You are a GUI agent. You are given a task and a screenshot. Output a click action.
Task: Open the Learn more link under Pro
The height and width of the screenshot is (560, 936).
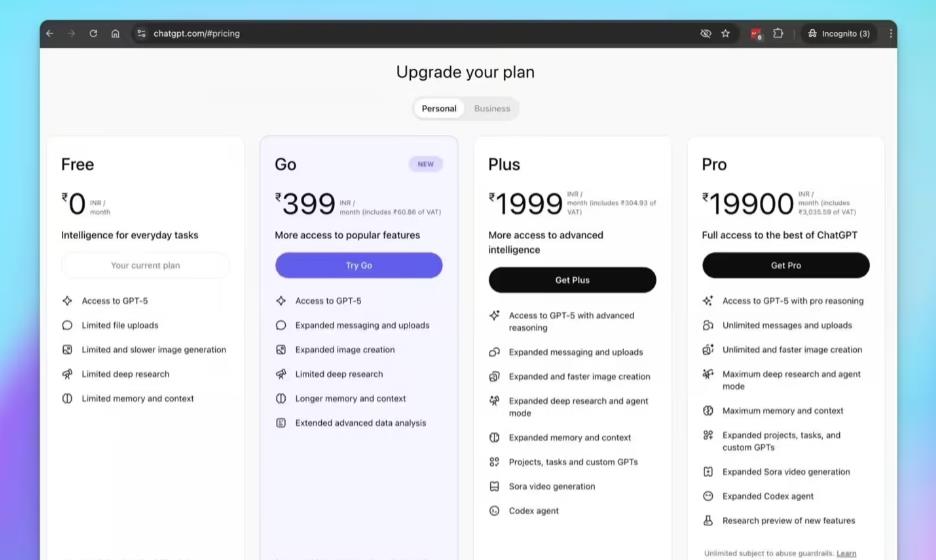tap(846, 553)
